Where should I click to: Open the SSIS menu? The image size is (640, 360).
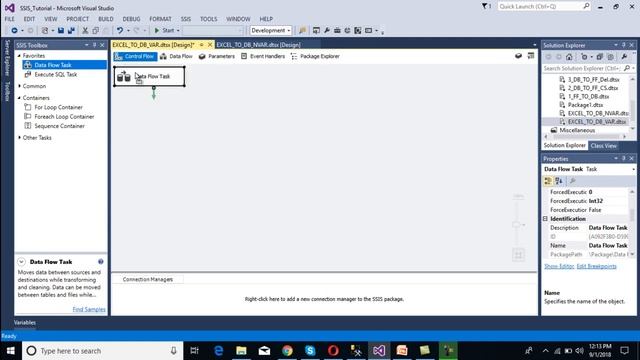click(186, 19)
